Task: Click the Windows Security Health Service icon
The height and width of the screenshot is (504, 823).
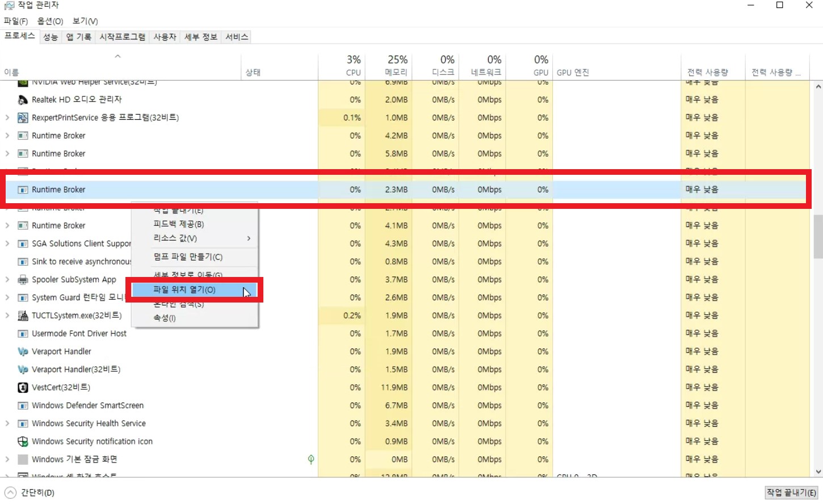Action: click(23, 424)
